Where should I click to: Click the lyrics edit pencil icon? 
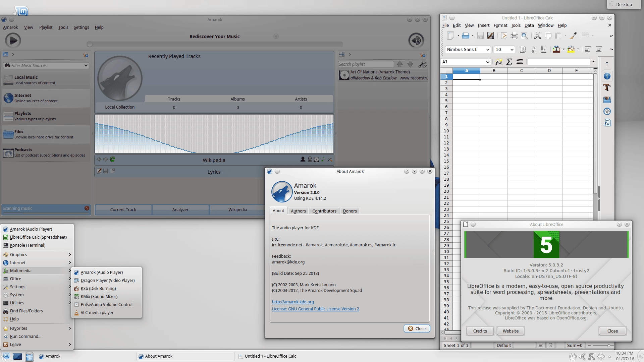99,171
